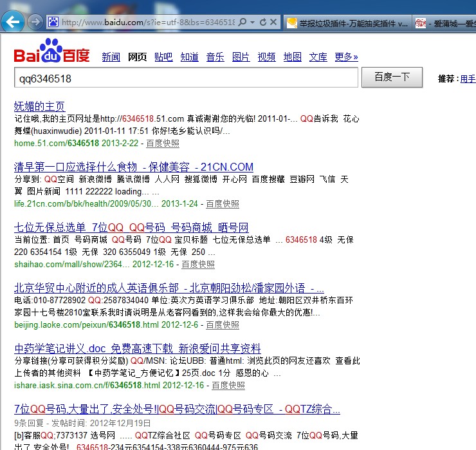The width and height of the screenshot is (476, 450).
Task: Click the Baidu logo
Action: pos(51,51)
